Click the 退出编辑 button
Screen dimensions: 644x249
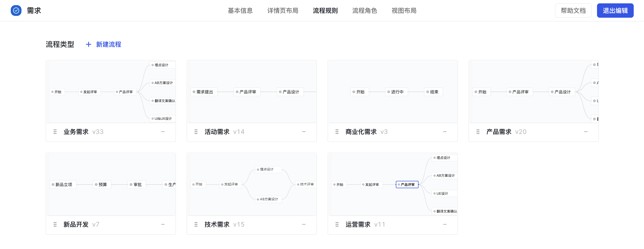(615, 11)
